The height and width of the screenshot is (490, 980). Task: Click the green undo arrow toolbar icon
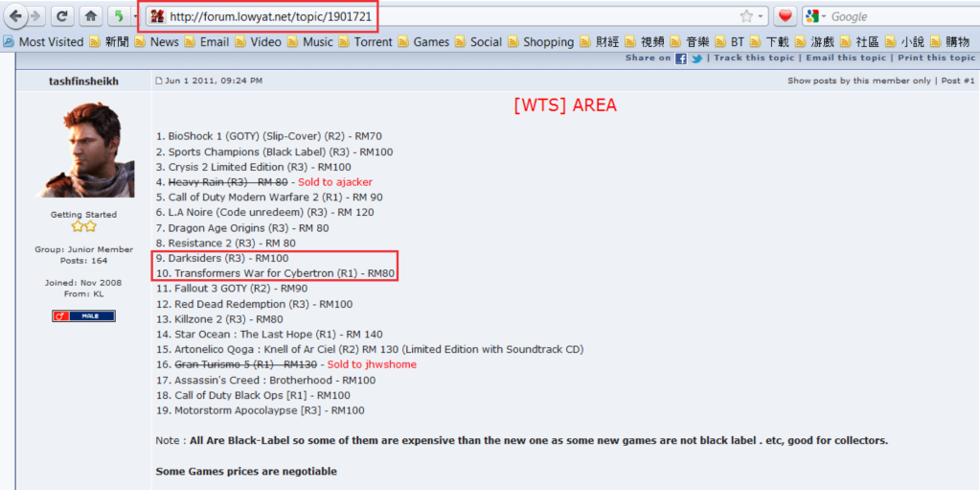point(117,16)
